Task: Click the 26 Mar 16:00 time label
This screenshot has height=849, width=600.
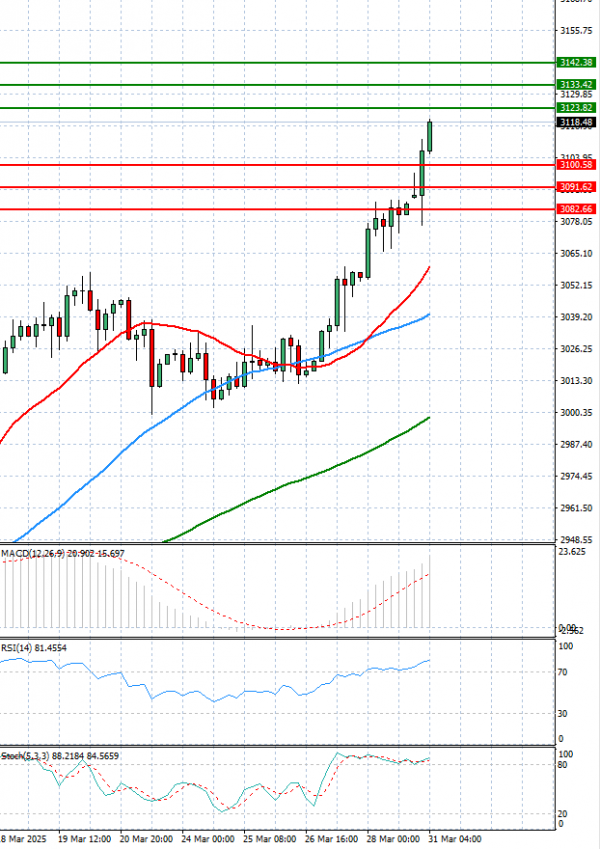Action: (x=331, y=839)
